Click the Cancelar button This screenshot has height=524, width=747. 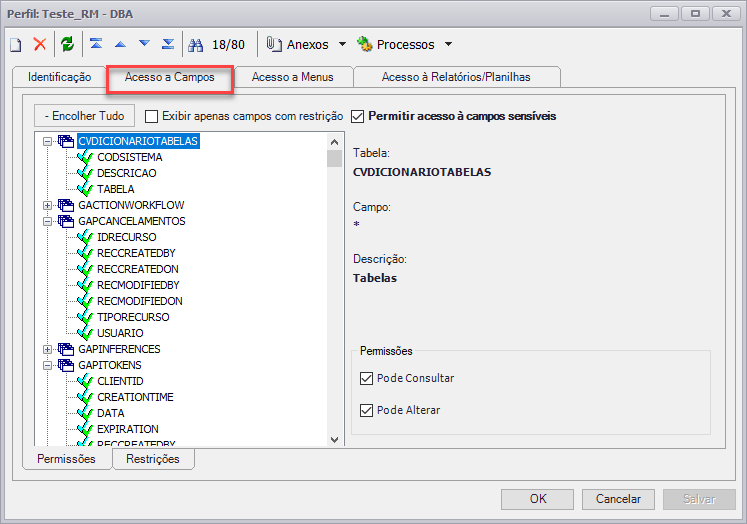618,499
